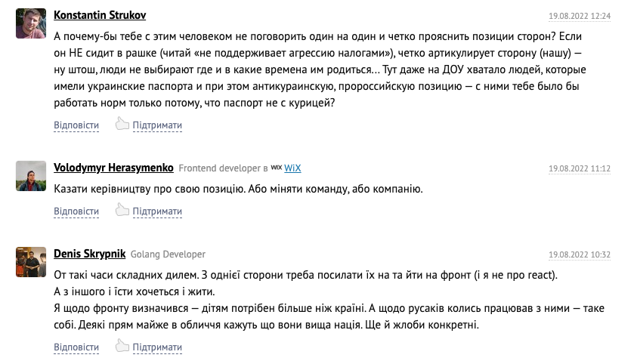Screen dimensions: 637x364
Task: Click Підтримати text under Denis's comment
Action: [157, 347]
